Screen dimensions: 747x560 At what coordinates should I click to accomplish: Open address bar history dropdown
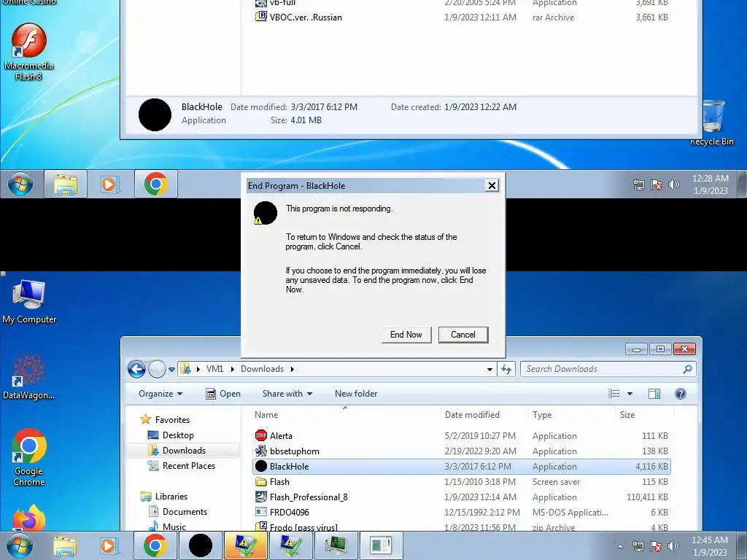pos(489,369)
